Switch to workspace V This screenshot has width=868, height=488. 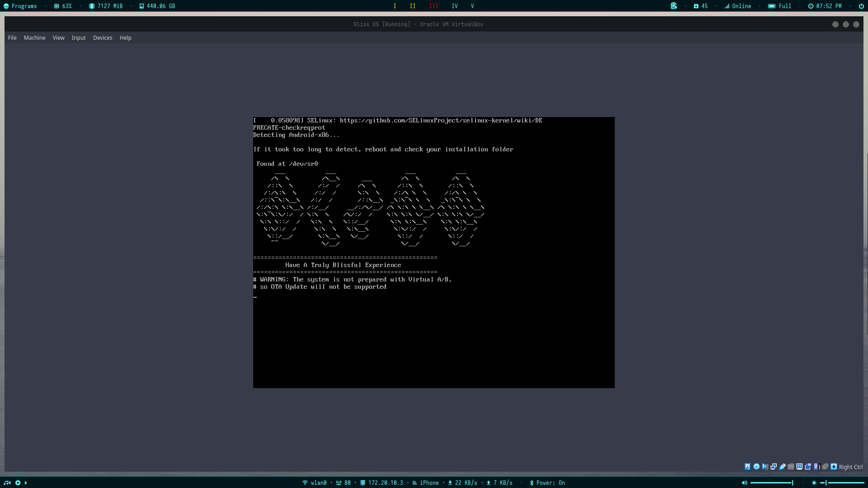pyautogui.click(x=472, y=6)
